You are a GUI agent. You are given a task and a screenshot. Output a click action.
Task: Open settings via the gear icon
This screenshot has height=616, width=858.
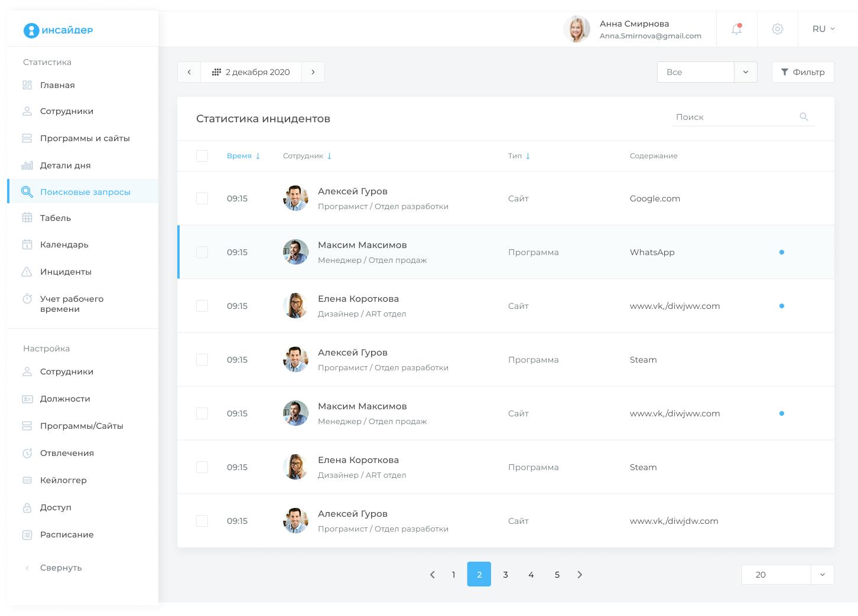point(778,29)
